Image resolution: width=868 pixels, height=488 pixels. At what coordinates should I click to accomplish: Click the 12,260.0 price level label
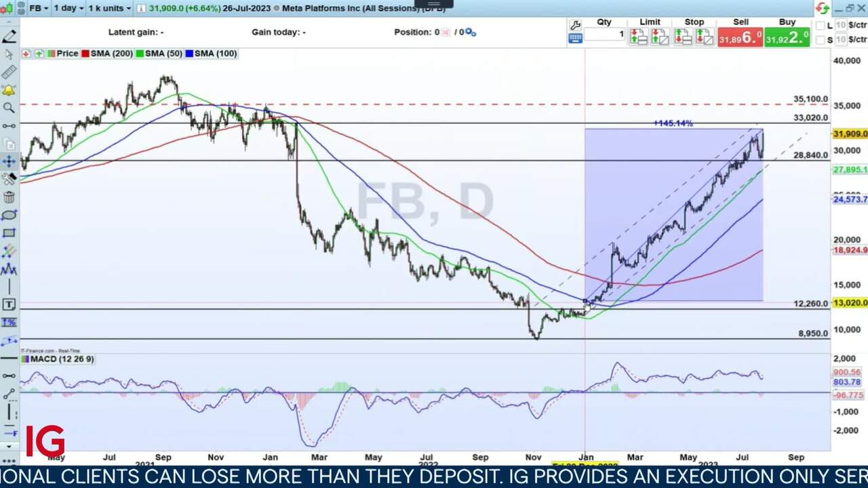(810, 304)
